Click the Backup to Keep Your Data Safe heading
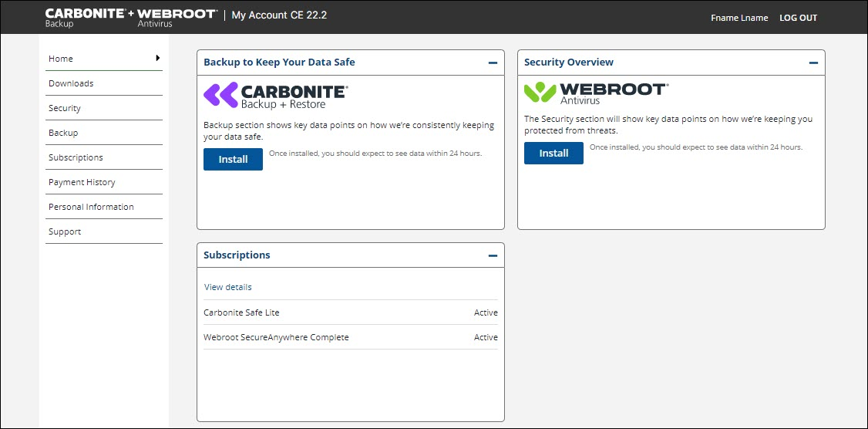The width and height of the screenshot is (868, 429). [x=279, y=62]
